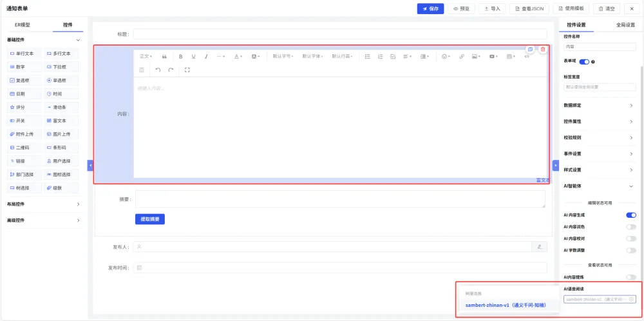644x321 pixels.
Task: Enable the AI 内容润色 switch
Action: (x=631, y=227)
